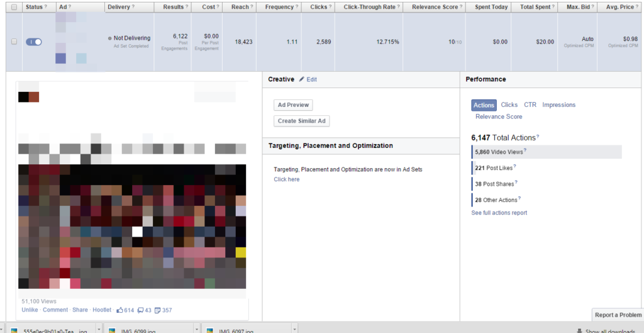Open the Status column help tooltip icon
The height and width of the screenshot is (333, 644).
(45, 7)
